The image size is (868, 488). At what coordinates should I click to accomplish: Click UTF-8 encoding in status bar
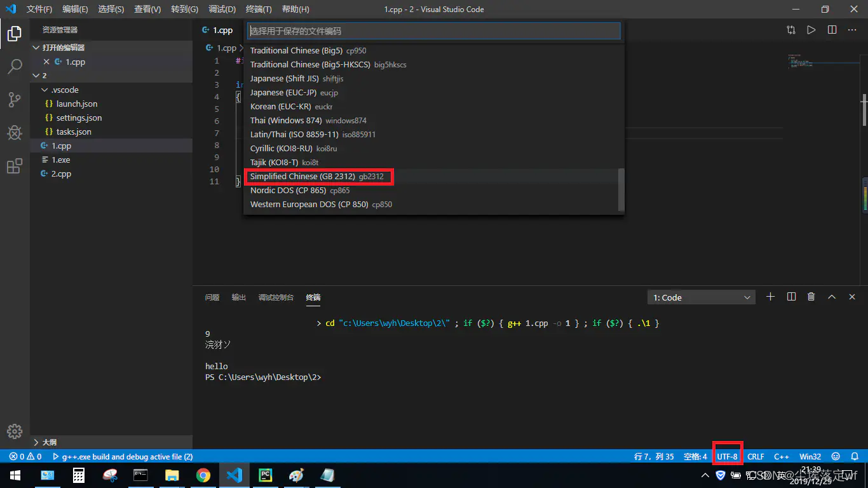728,456
